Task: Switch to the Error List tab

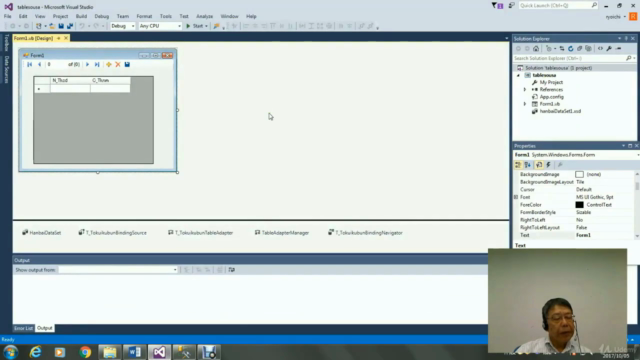Action: 23,328
